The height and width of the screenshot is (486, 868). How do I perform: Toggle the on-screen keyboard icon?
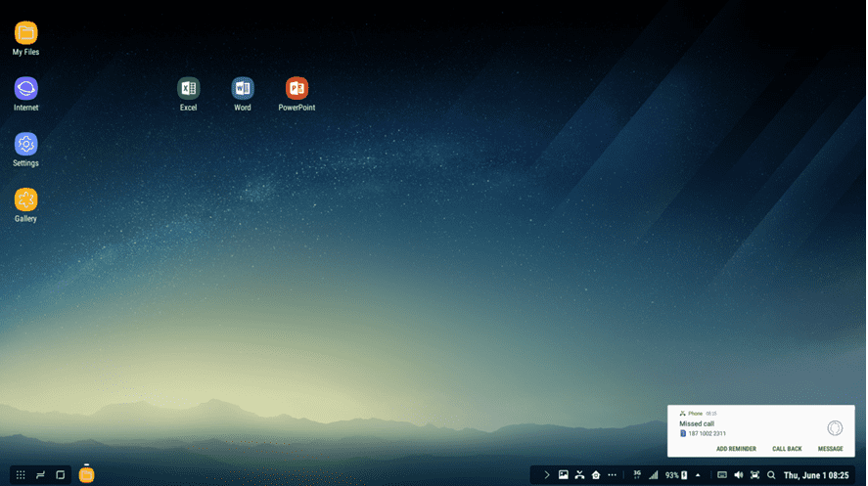tap(722, 475)
